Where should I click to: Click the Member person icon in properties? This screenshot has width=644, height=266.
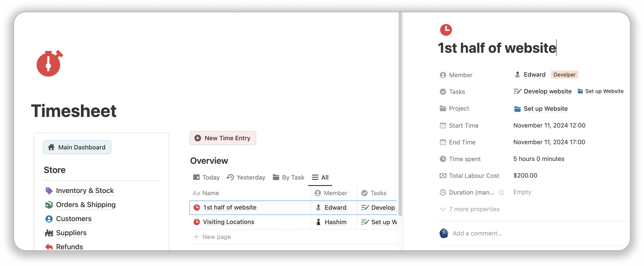coord(443,75)
